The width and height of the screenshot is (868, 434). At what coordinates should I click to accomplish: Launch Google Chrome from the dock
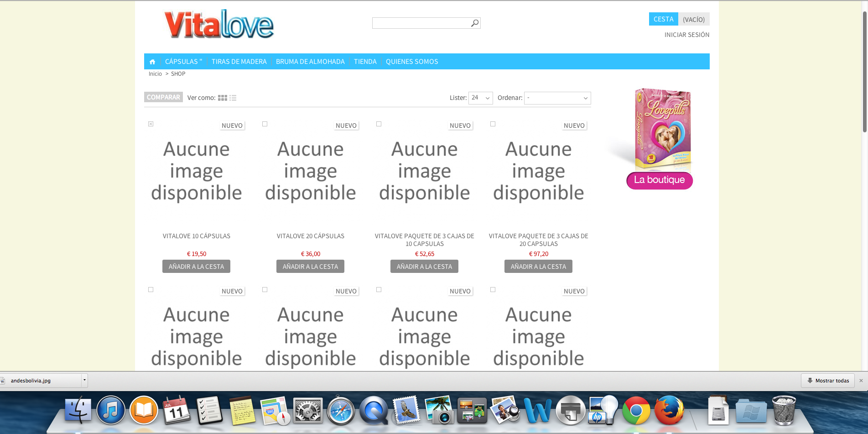click(636, 410)
